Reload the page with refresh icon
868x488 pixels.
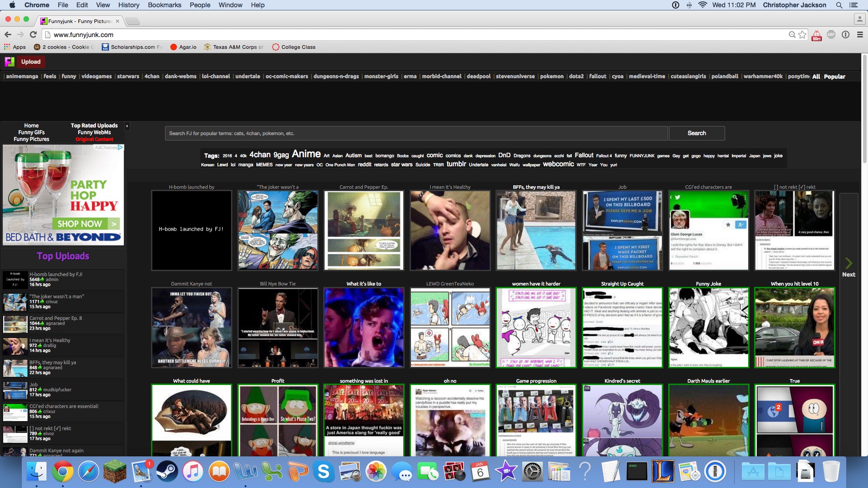point(33,35)
